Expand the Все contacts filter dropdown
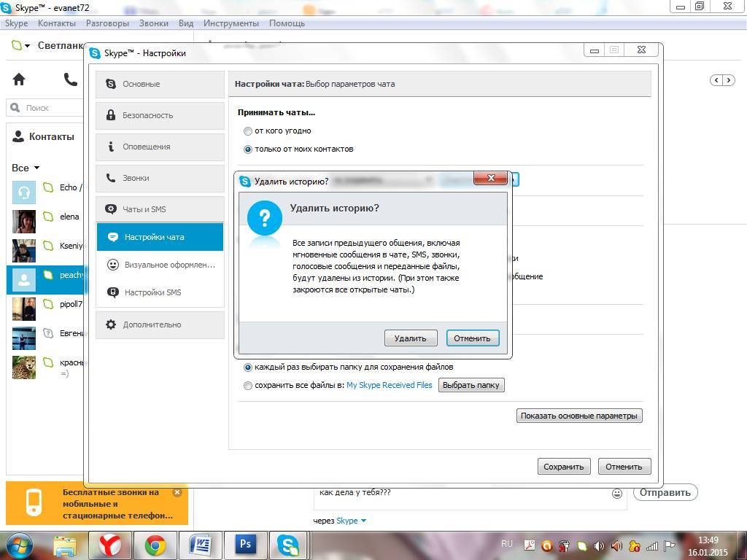Image resolution: width=747 pixels, height=560 pixels. coord(26,168)
